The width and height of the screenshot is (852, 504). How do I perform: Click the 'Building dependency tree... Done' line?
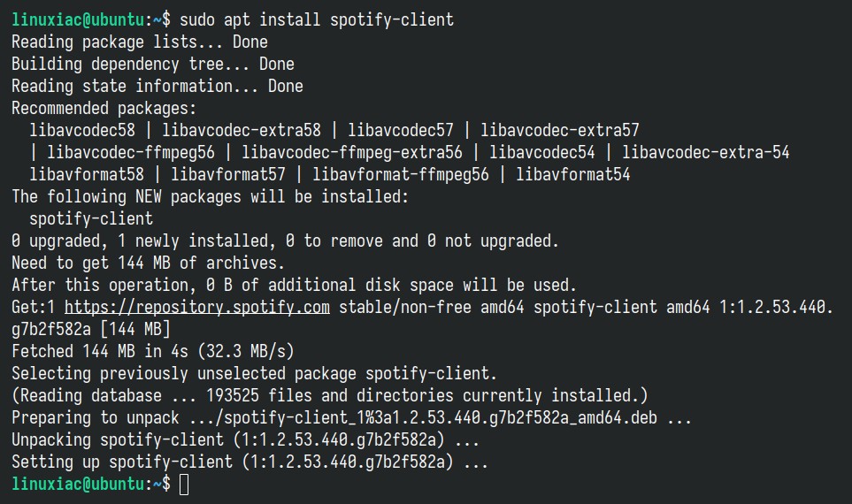tap(153, 64)
